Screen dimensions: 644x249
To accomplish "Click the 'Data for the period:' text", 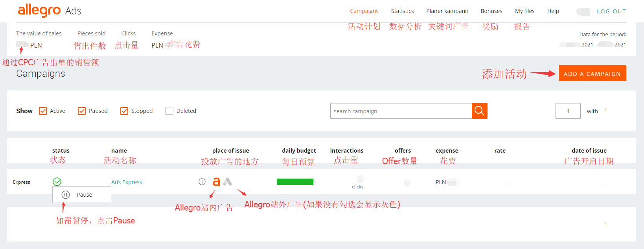I will (x=603, y=35).
